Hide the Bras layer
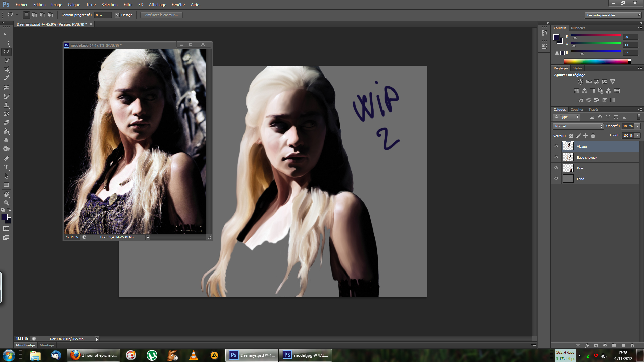The width and height of the screenshot is (644, 362). coord(556,168)
